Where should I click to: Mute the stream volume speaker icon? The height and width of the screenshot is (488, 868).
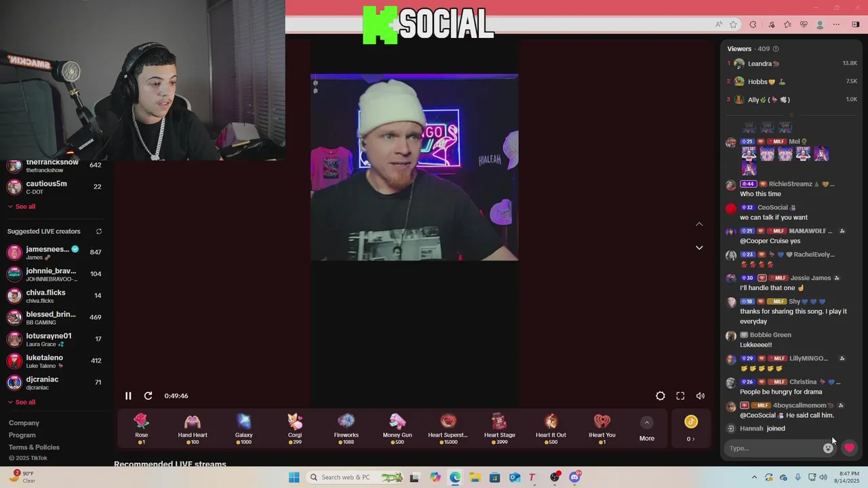701,396
